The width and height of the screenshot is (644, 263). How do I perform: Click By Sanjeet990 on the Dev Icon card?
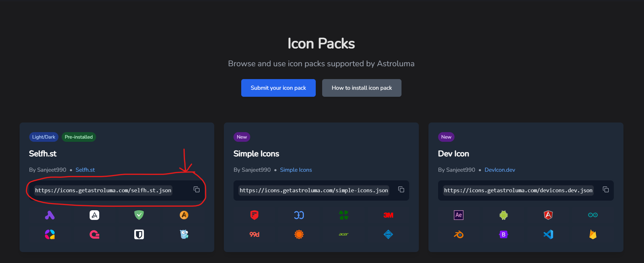(456, 170)
